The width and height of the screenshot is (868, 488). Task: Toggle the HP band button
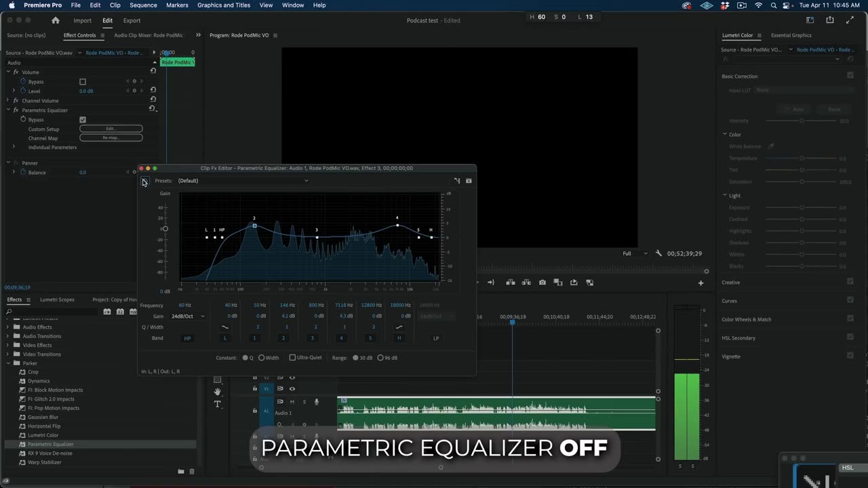click(188, 338)
